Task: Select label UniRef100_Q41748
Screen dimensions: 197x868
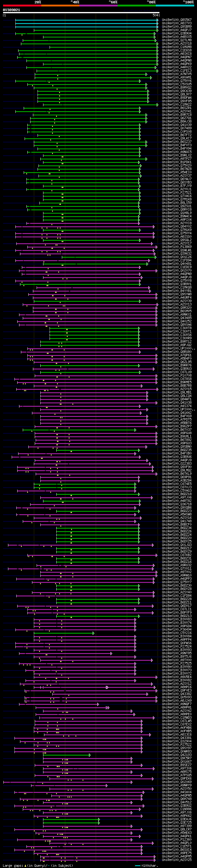Action: pyautogui.click(x=177, y=521)
